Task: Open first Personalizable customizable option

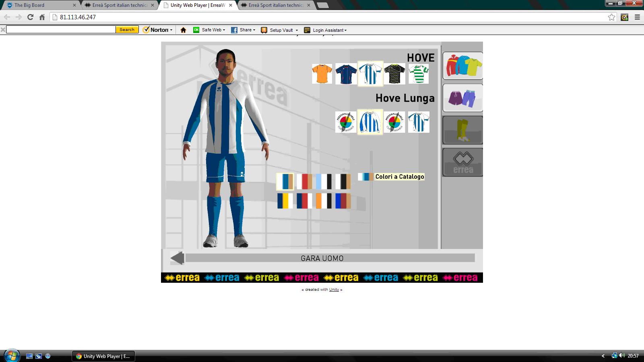Action: [346, 122]
